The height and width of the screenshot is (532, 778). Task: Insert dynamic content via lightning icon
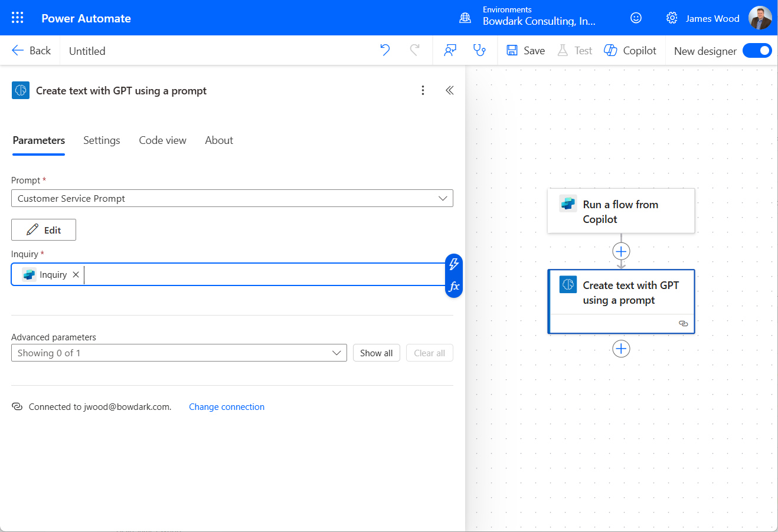point(454,264)
